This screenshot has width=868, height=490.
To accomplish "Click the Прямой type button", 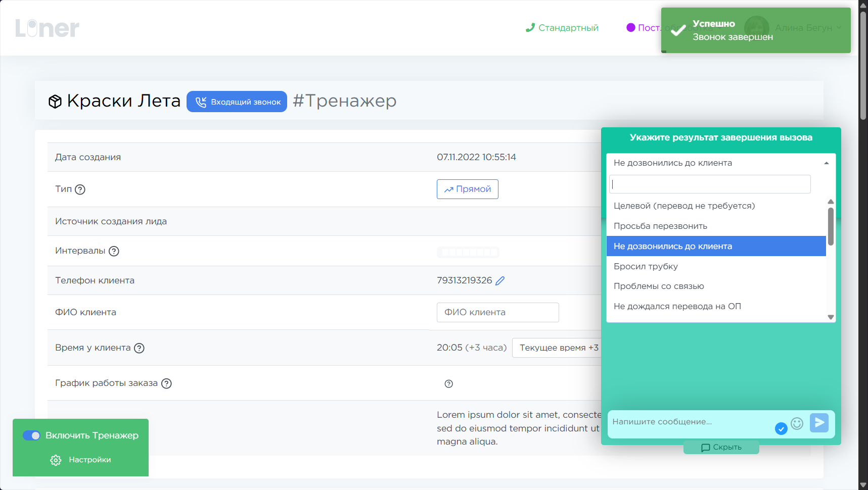I will tap(467, 189).
